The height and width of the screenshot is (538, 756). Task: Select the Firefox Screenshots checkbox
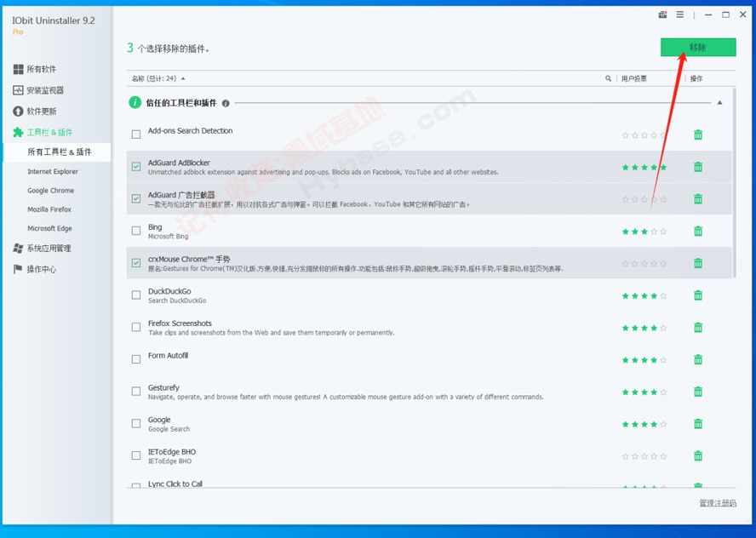[x=136, y=328]
